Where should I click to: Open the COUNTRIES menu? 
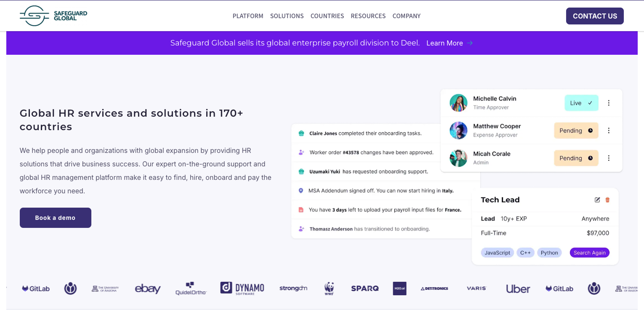click(x=327, y=16)
